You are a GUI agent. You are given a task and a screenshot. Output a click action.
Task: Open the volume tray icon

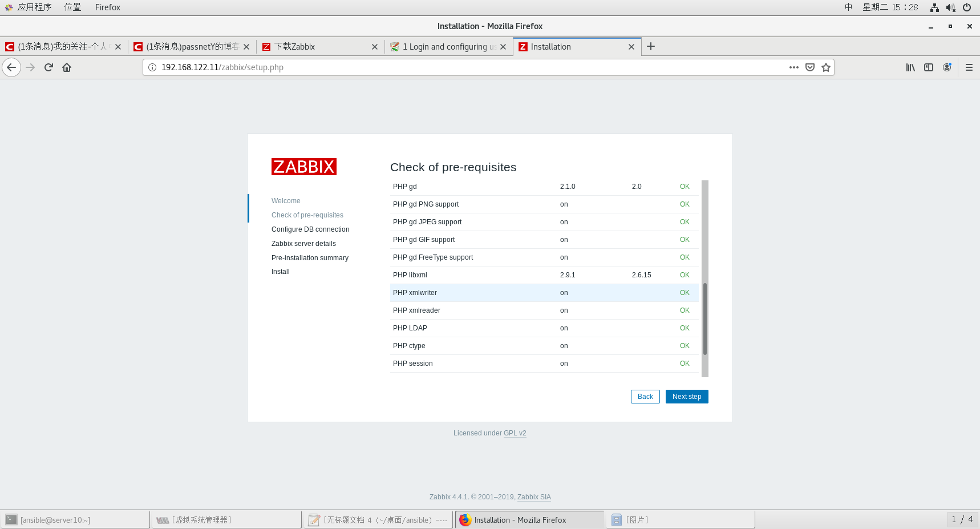click(x=950, y=7)
